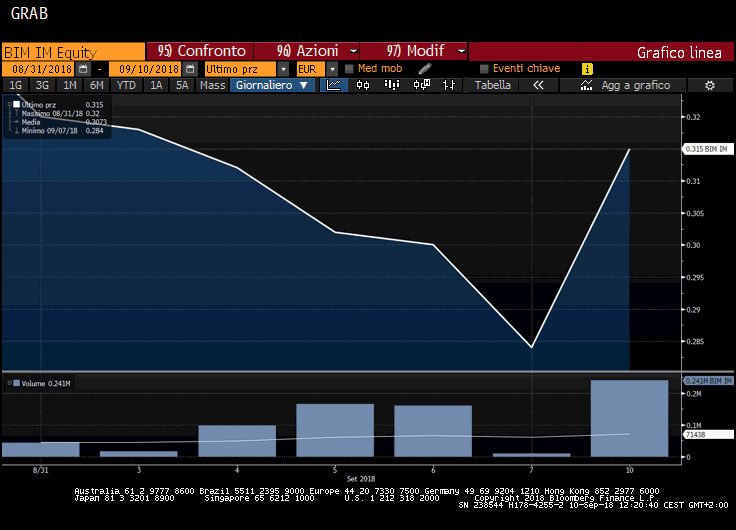Open end date calendar picker
736x530 pixels.
[x=190, y=69]
